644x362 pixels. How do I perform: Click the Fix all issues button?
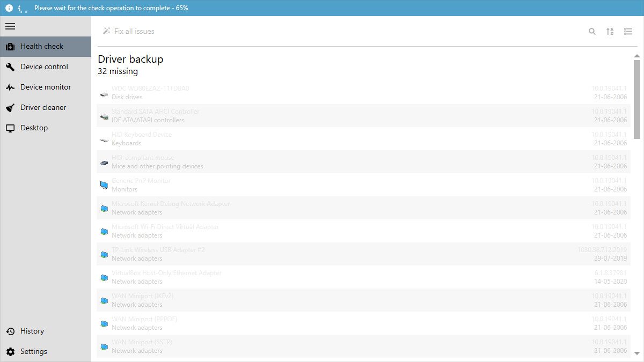pos(134,31)
